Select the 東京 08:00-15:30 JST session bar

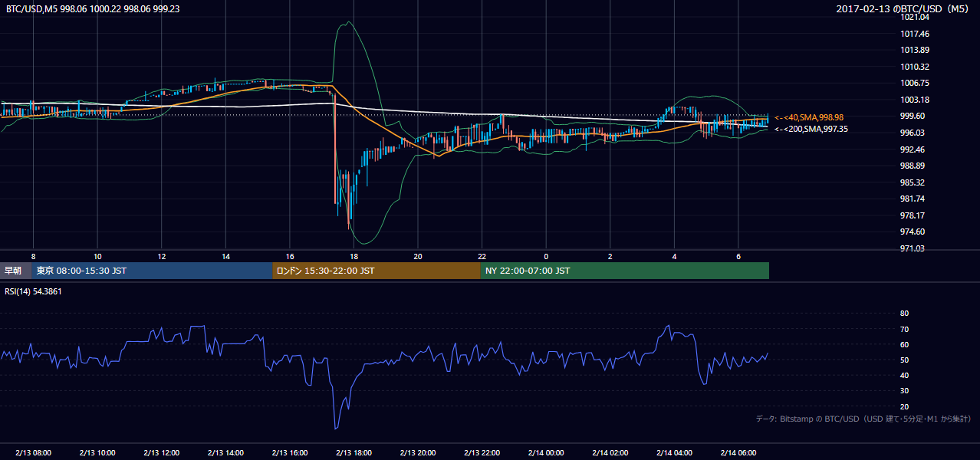[153, 271]
